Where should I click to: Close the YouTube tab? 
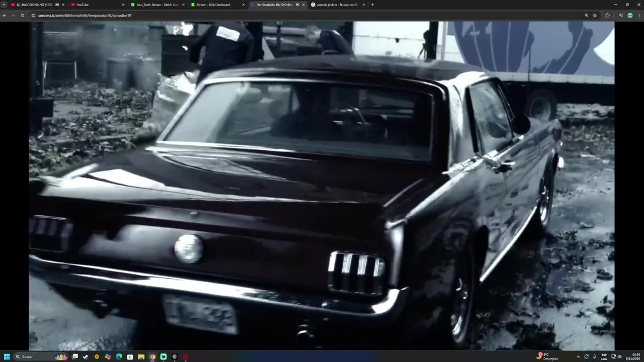click(123, 5)
